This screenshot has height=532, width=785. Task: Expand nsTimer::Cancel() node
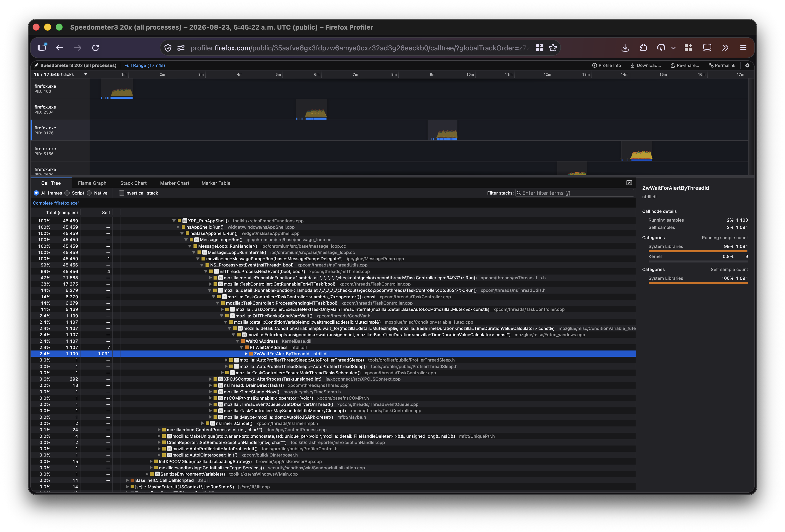202,423
